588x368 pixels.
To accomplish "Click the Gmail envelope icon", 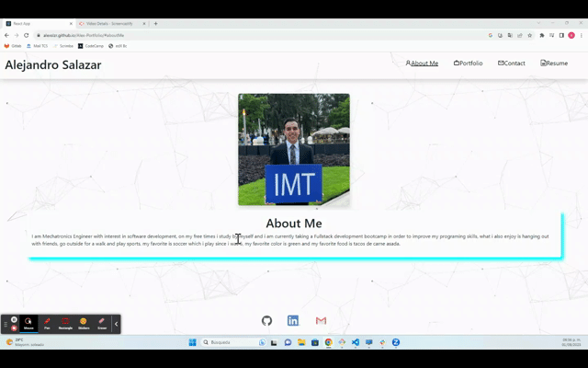I will click(x=321, y=321).
